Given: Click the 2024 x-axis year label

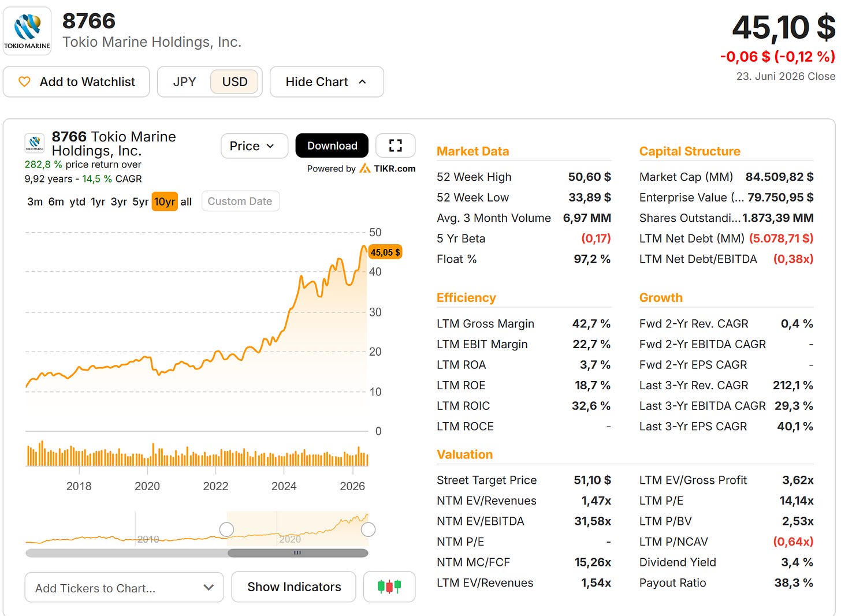Looking at the screenshot, I should point(284,486).
